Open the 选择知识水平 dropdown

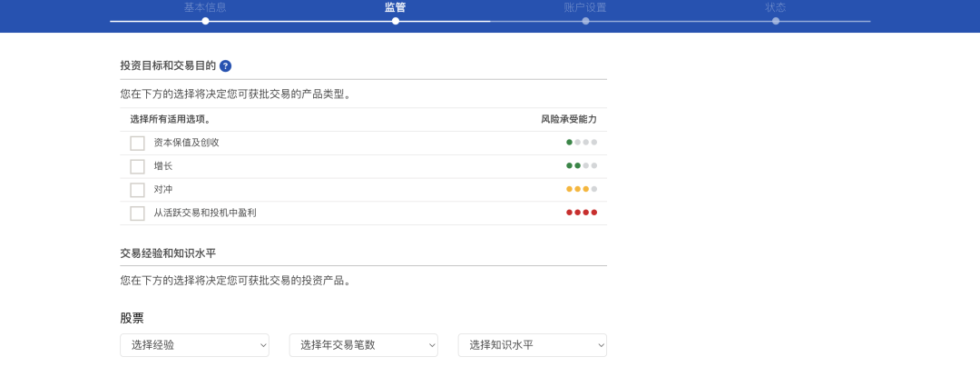pos(532,345)
